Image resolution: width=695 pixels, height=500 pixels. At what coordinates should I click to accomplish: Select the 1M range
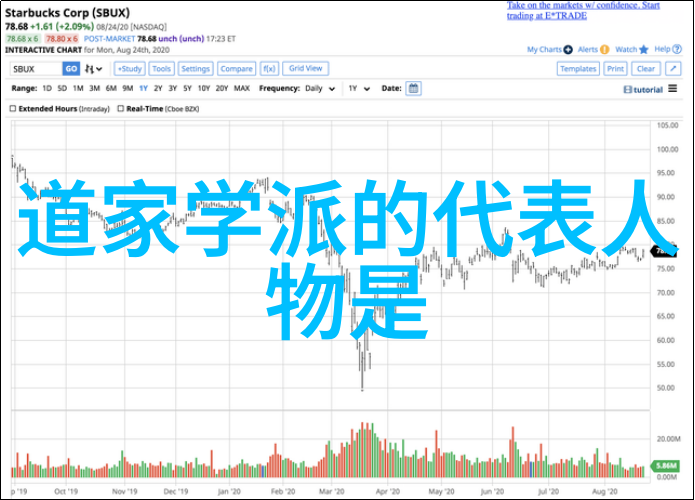tap(78, 88)
